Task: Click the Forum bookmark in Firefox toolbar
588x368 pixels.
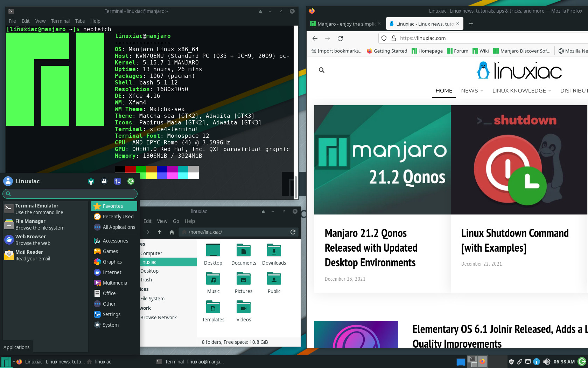Action: pos(457,51)
